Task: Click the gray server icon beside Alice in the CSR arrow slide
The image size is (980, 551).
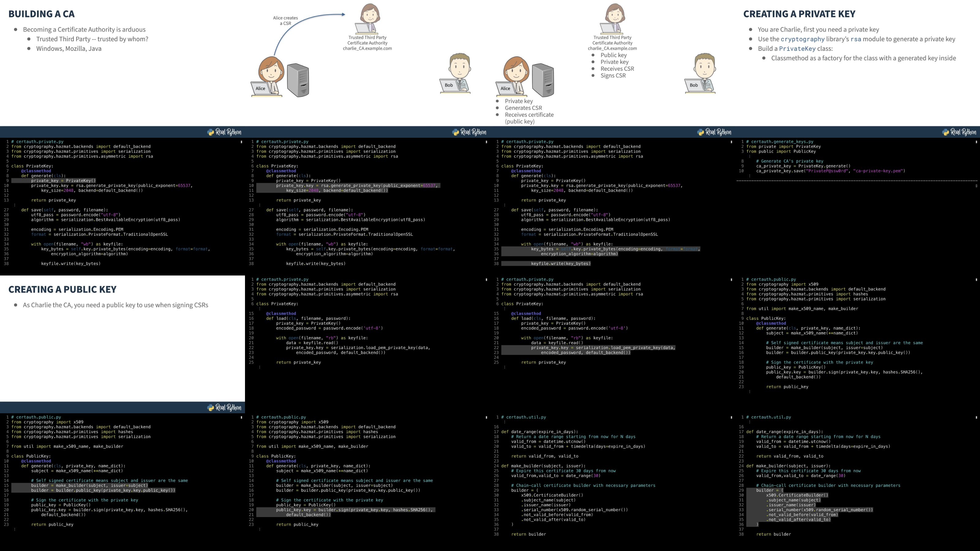Action: coord(298,80)
